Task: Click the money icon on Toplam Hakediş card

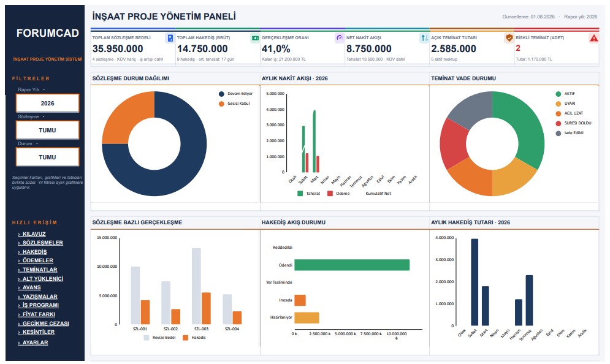Action: [x=255, y=38]
